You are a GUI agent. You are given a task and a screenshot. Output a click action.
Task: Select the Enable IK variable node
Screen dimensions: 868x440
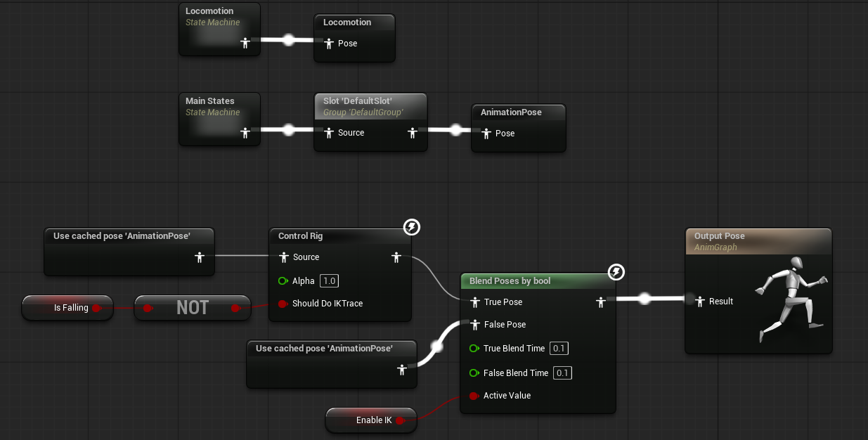pyautogui.click(x=371, y=420)
